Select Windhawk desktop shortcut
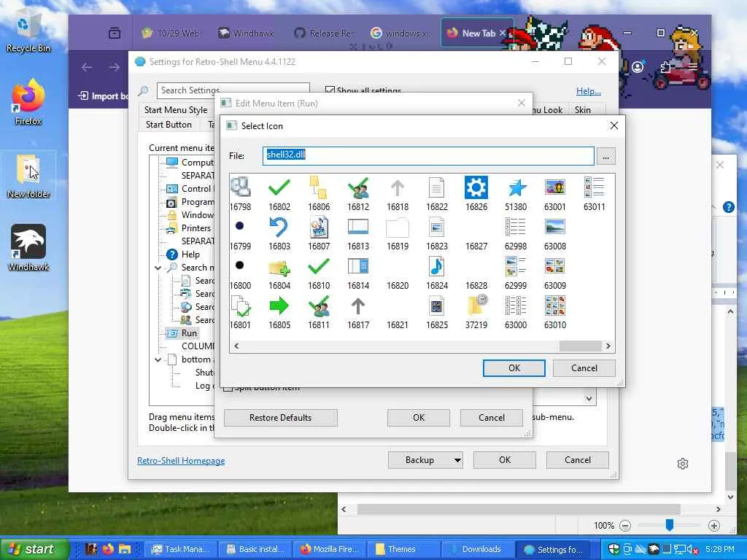The width and height of the screenshot is (747, 560). pos(28,248)
